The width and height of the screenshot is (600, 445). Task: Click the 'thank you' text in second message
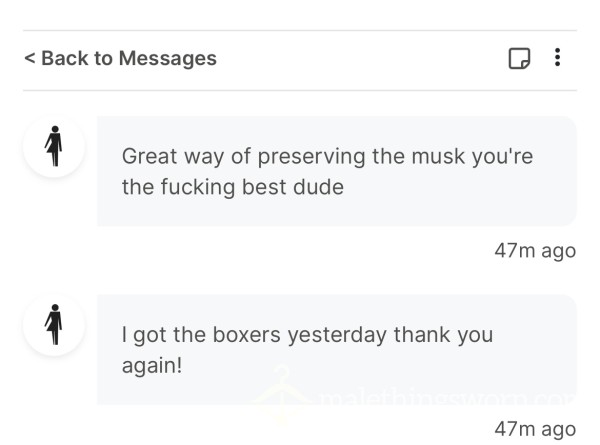pyautogui.click(x=443, y=335)
